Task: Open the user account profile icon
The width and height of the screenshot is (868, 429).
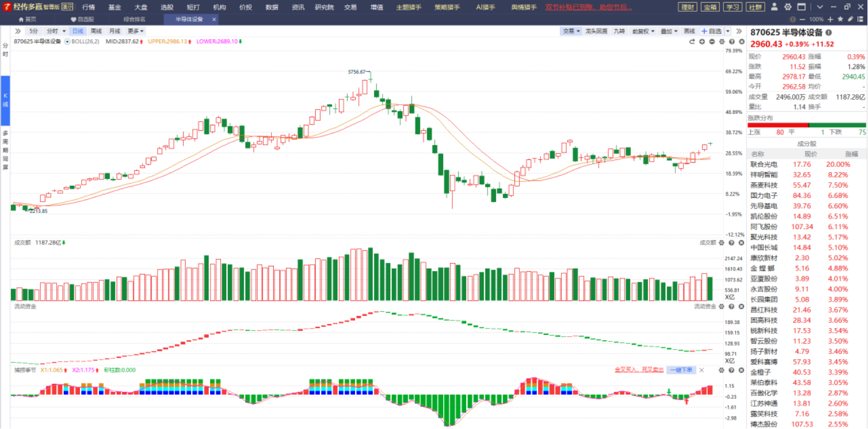Action: point(774,7)
